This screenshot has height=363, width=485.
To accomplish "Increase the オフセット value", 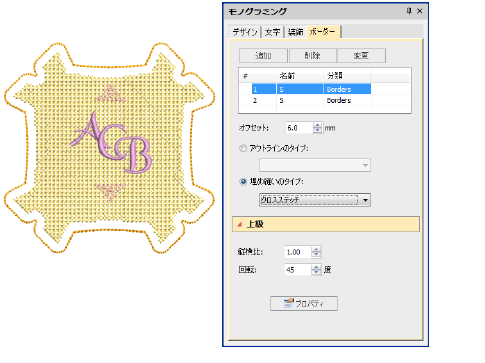I will click(x=318, y=125).
